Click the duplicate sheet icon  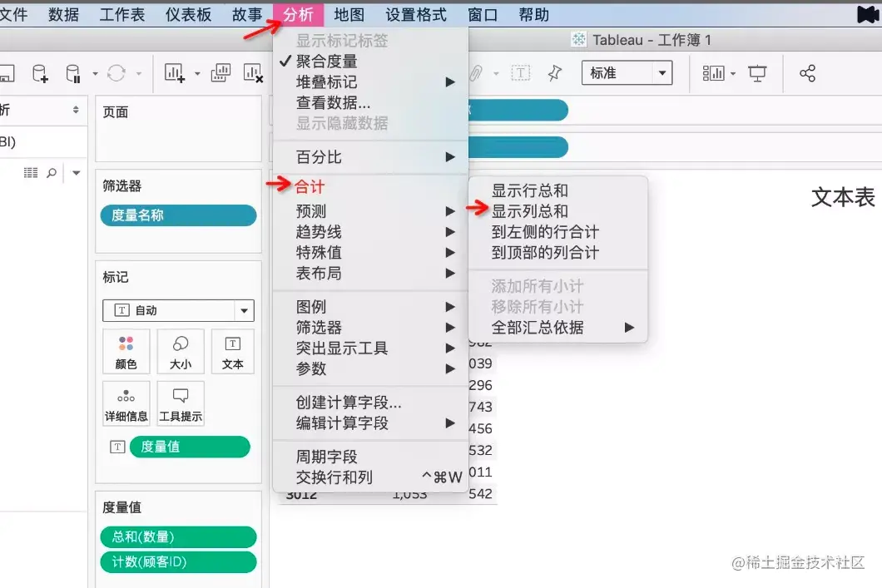220,73
